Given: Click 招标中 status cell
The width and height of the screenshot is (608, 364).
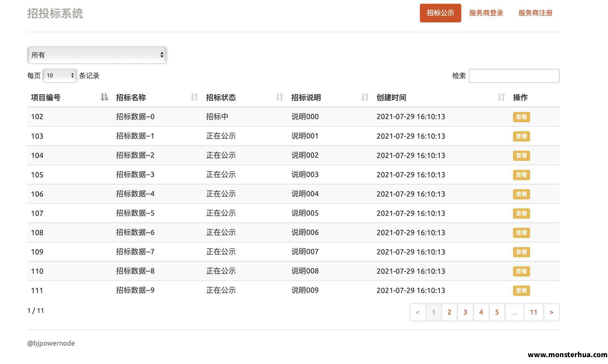Looking at the screenshot, I should pyautogui.click(x=217, y=117).
